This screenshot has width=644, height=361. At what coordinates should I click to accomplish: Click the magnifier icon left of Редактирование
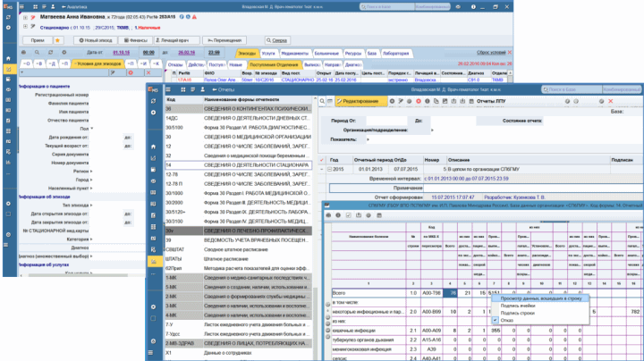pyautogui.click(x=322, y=101)
